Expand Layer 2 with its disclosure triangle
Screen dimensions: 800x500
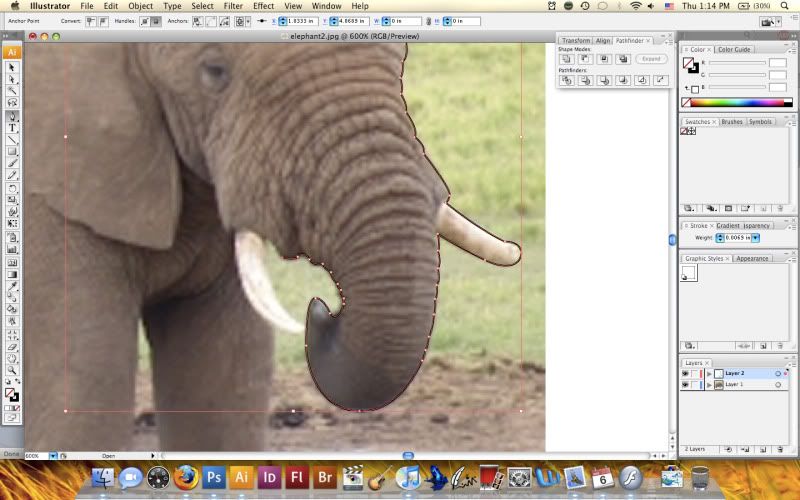click(708, 373)
